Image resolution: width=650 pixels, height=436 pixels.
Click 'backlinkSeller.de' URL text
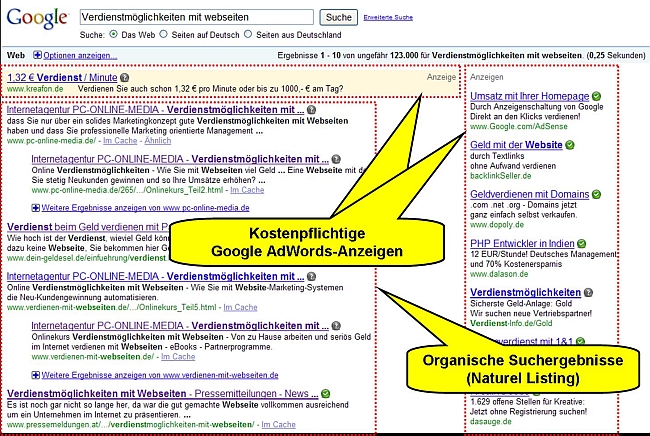(501, 176)
